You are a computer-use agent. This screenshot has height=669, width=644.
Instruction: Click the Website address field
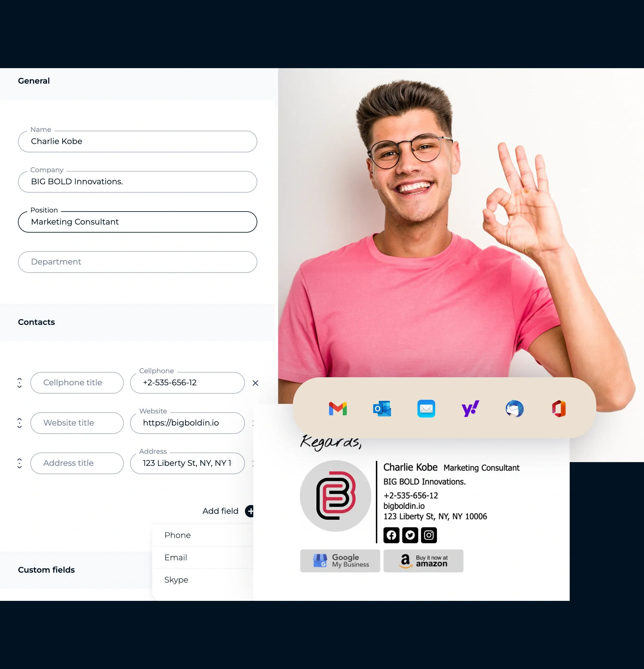(187, 422)
